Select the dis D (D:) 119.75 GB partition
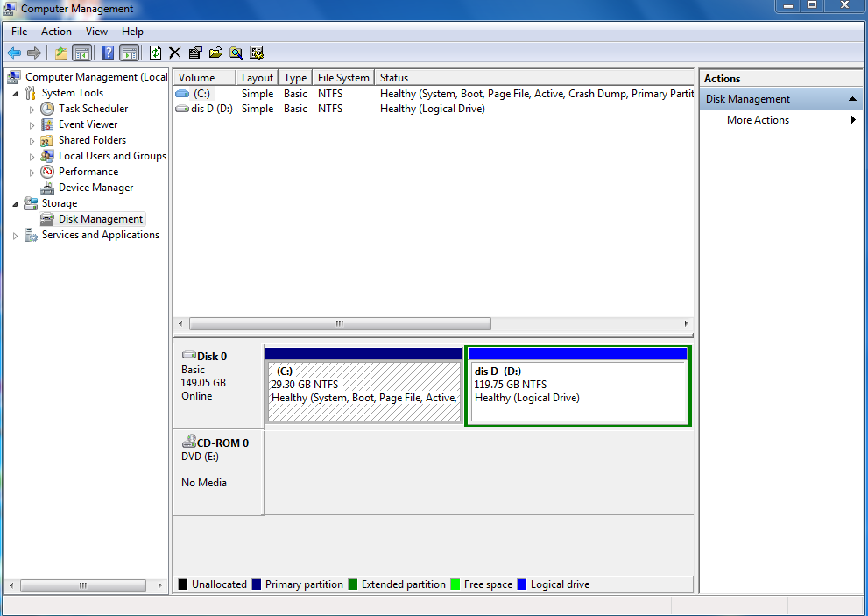This screenshot has height=616, width=868. tap(578, 386)
